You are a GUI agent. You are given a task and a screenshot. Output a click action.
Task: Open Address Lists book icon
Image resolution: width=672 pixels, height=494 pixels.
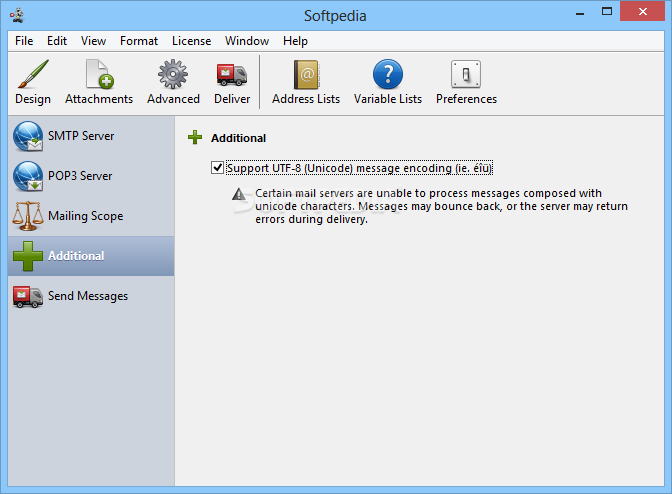306,82
